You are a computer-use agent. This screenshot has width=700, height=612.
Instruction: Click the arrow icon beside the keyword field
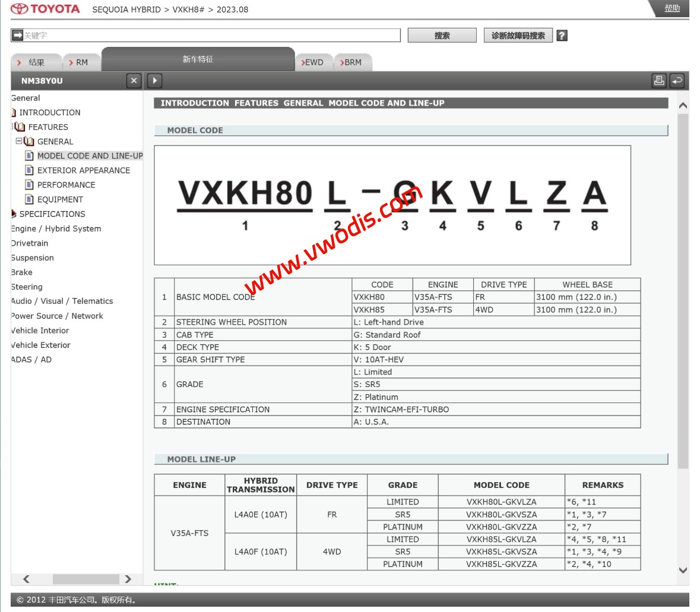pos(17,35)
